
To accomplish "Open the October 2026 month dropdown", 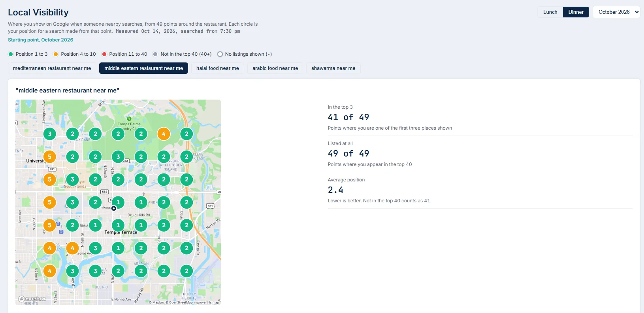I will pyautogui.click(x=616, y=12).
